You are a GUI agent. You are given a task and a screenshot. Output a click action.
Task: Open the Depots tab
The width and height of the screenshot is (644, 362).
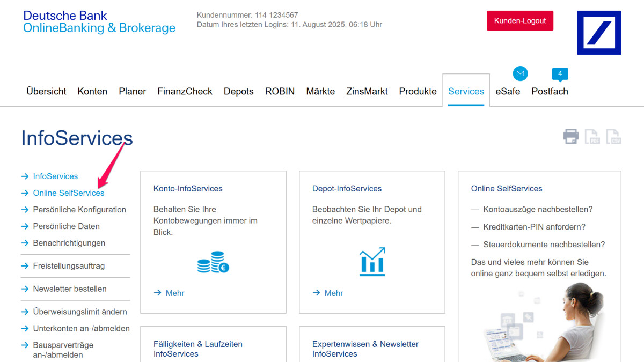pos(238,91)
